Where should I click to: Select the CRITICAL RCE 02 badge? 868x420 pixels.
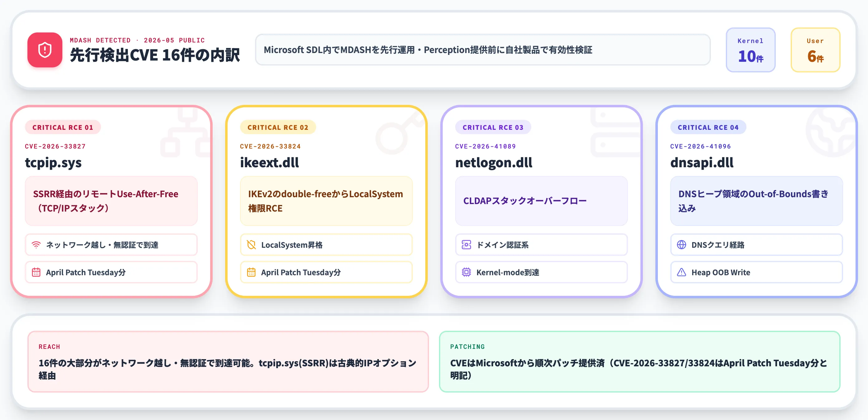coord(278,128)
